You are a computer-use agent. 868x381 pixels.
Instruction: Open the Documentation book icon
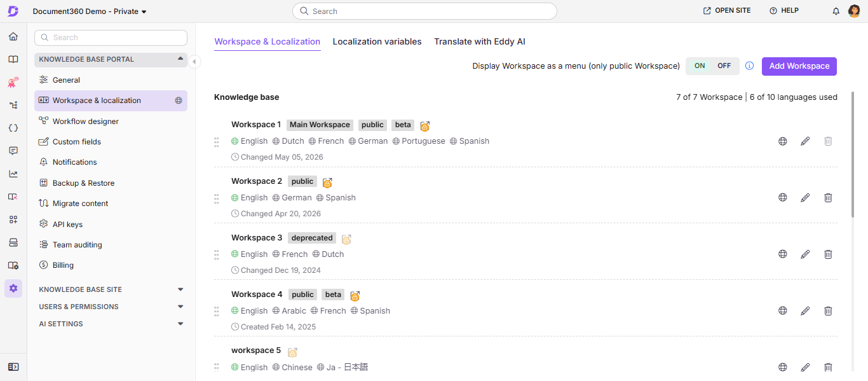pyautogui.click(x=13, y=59)
